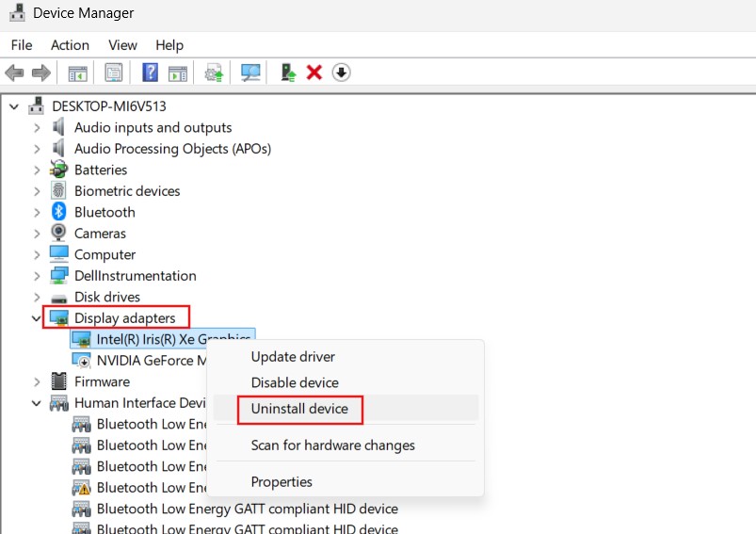Expand the DellInstrumentation category
This screenshot has width=756, height=534.
point(37,276)
